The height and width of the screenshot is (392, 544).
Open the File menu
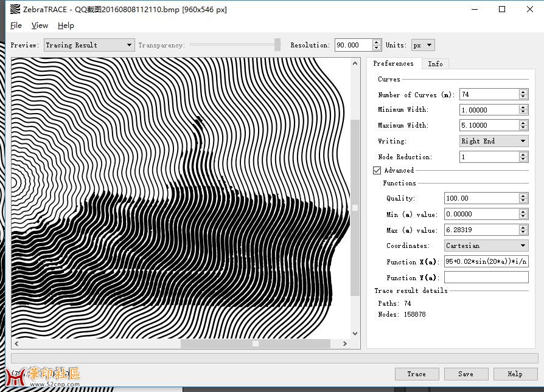point(16,26)
